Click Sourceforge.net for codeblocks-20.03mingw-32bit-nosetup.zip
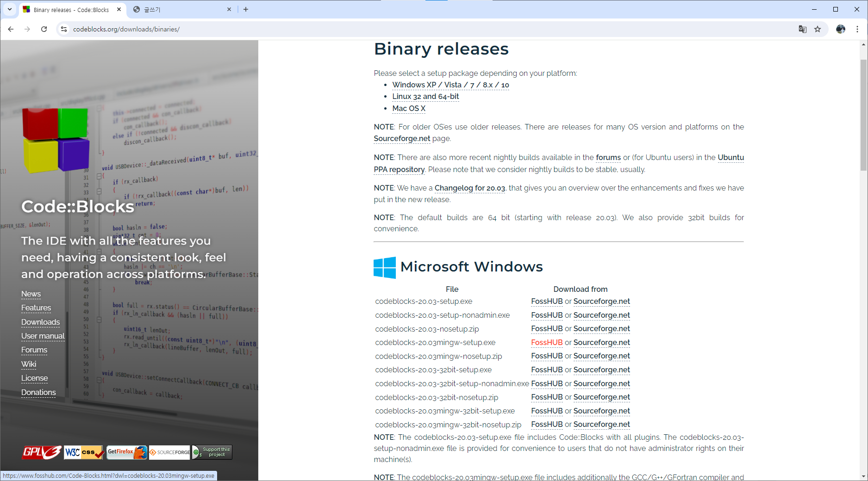 601,425
